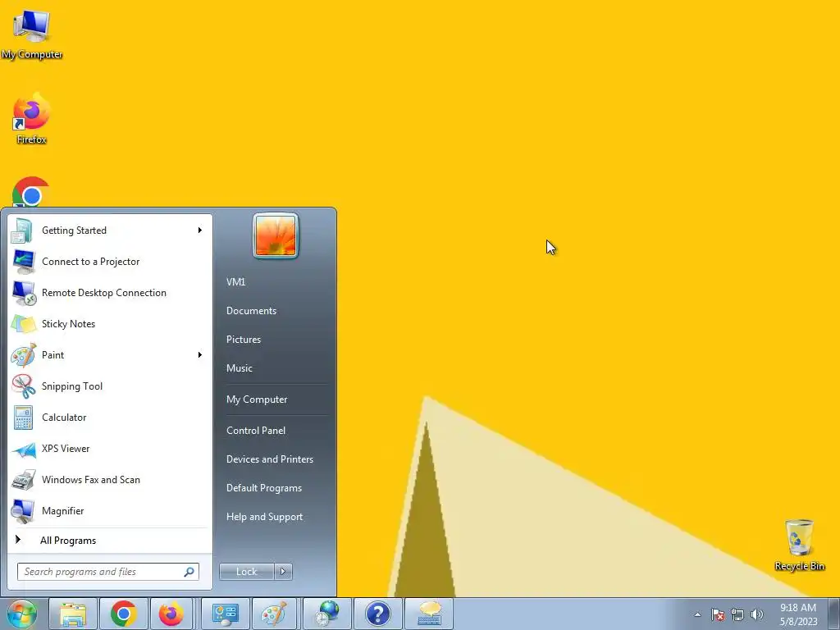Click the user account flower picture

point(276,235)
